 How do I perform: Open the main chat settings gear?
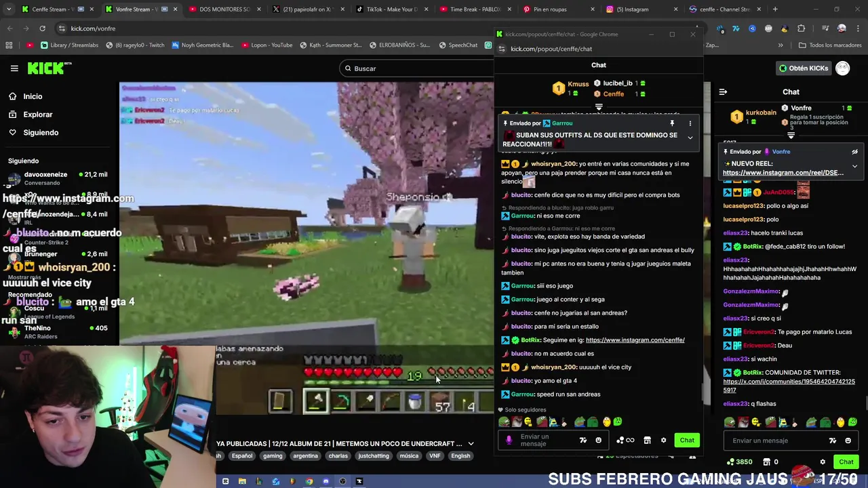click(x=823, y=462)
